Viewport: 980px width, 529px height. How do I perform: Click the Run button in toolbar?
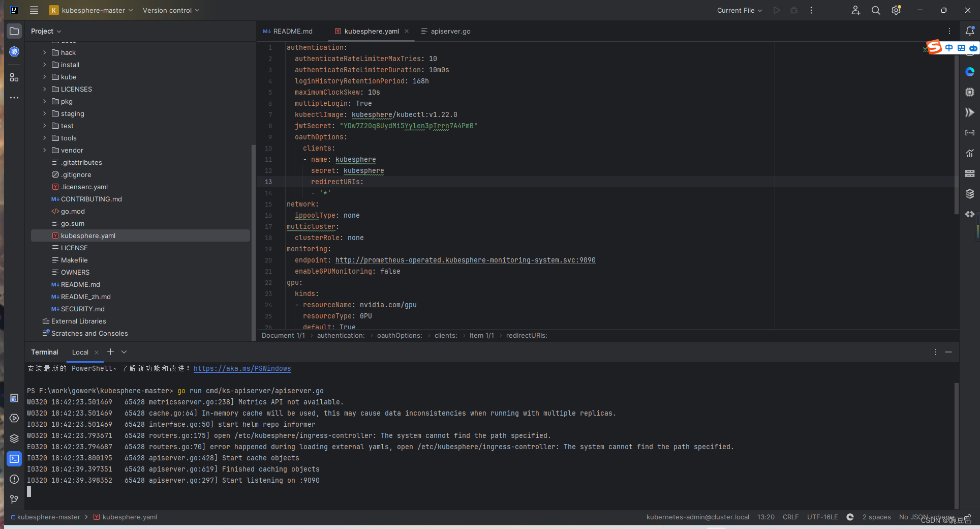(776, 10)
